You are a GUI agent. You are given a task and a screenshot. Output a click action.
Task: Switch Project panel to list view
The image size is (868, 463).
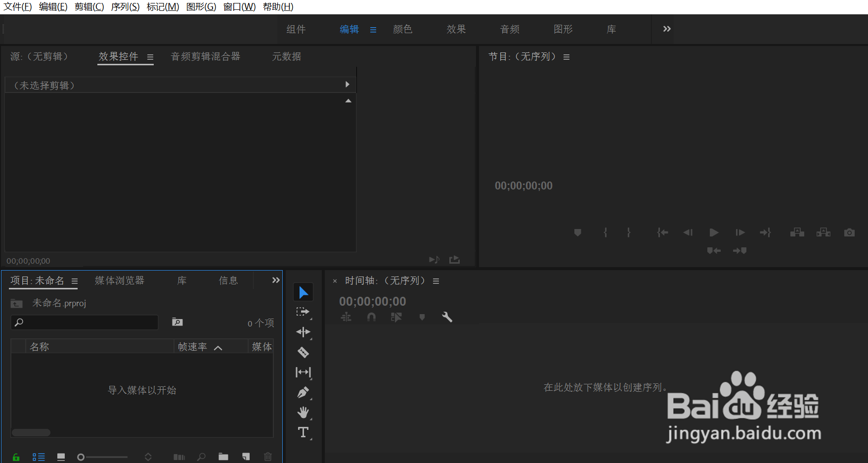(x=39, y=457)
